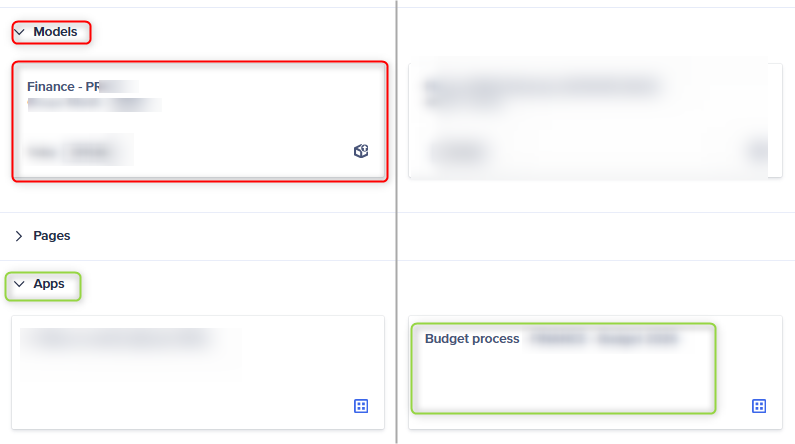Click the Models section heading
Image resolution: width=795 pixels, height=444 pixels.
55,32
